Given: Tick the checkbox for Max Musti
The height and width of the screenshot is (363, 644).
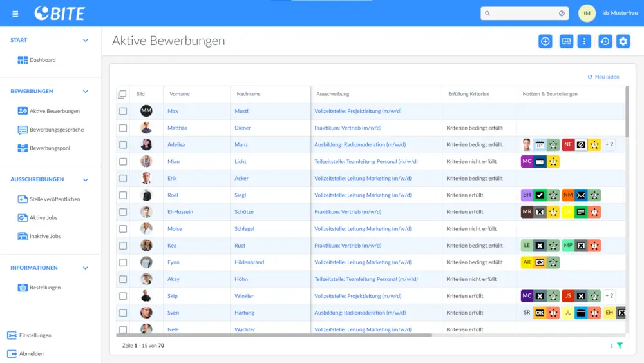Looking at the screenshot, I should coord(123,111).
